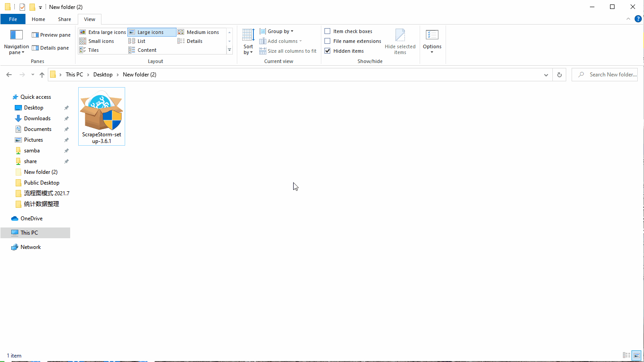Enable Item check boxes

[328, 31]
